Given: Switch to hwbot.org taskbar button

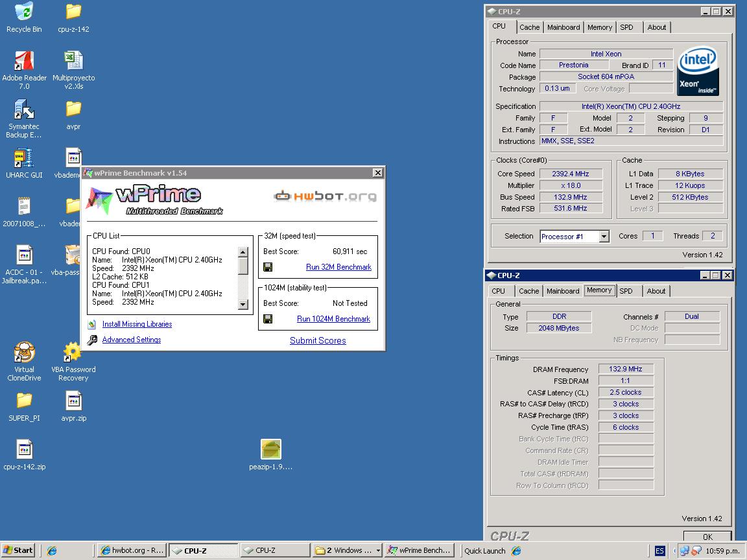Looking at the screenshot, I should tap(132, 550).
